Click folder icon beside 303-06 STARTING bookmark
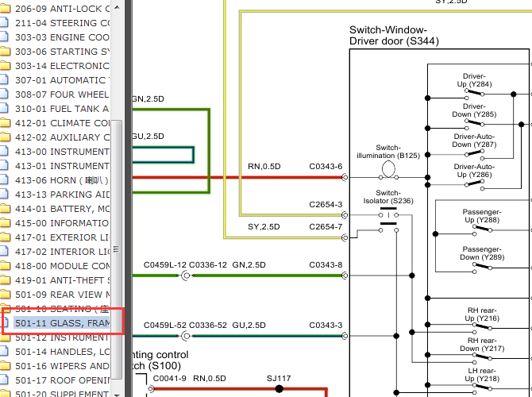Screen dimensions: 532x397 (5, 52)
